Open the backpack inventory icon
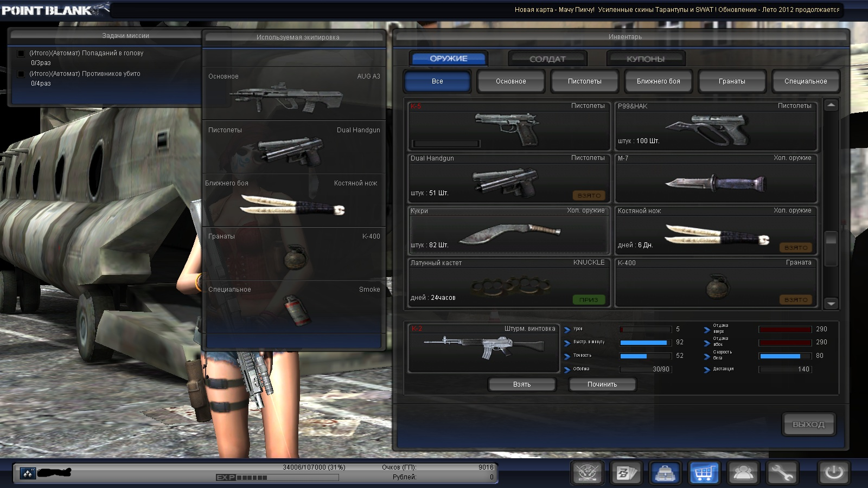The width and height of the screenshot is (868, 488). click(665, 473)
